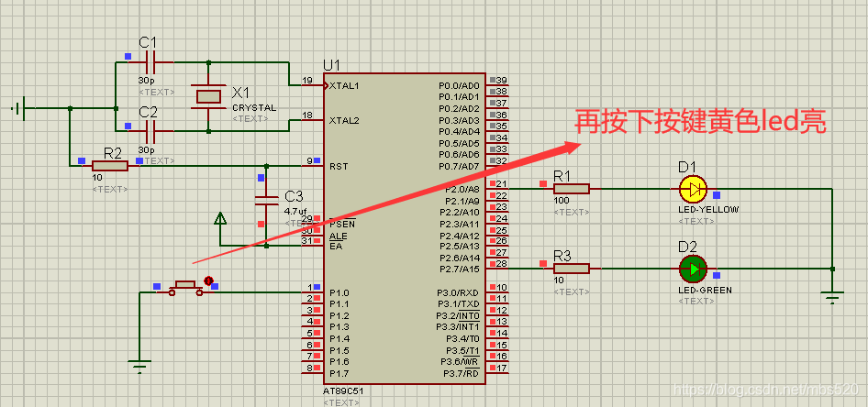Click the CRYSTAL value label
This screenshot has width=868, height=407.
[254, 108]
